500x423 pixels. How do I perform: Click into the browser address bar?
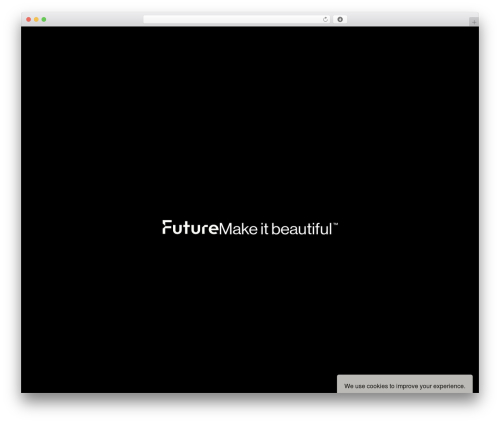click(237, 19)
